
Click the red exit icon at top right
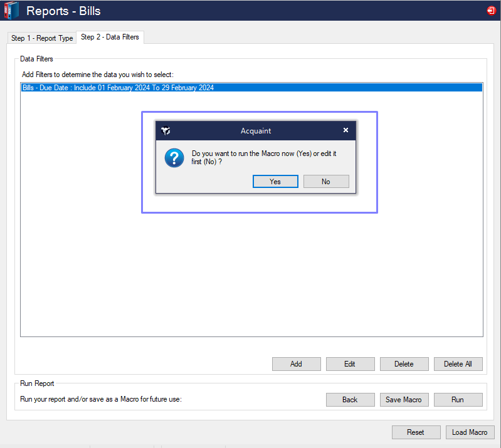491,11
